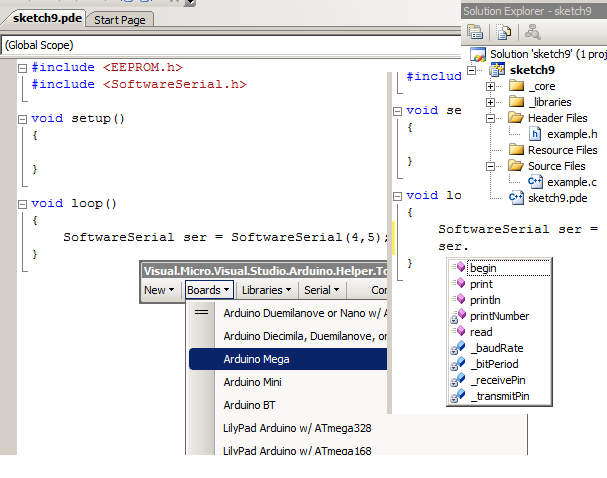Click the View Class Diagram icon
Viewport: 607px width, 478px height.
tap(533, 33)
